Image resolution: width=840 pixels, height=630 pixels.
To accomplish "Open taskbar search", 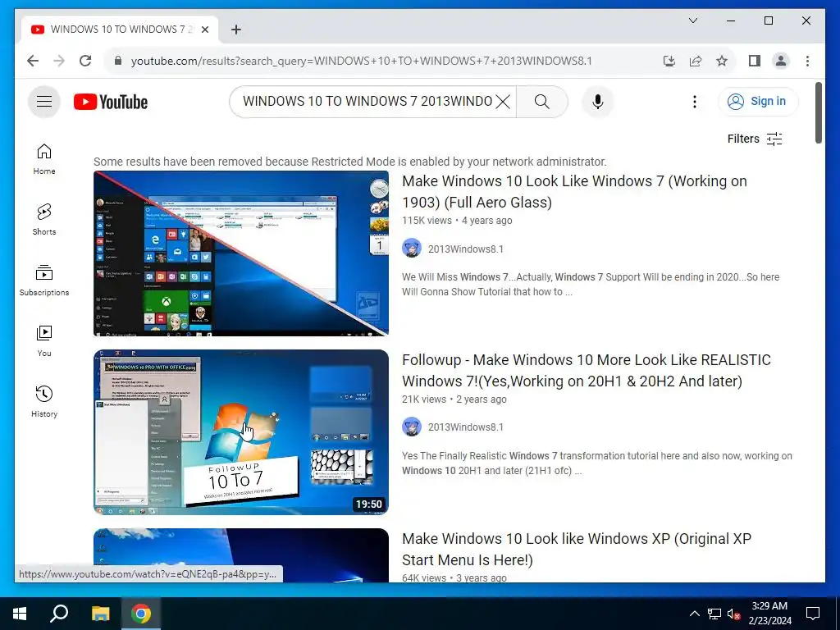I will tap(59, 614).
